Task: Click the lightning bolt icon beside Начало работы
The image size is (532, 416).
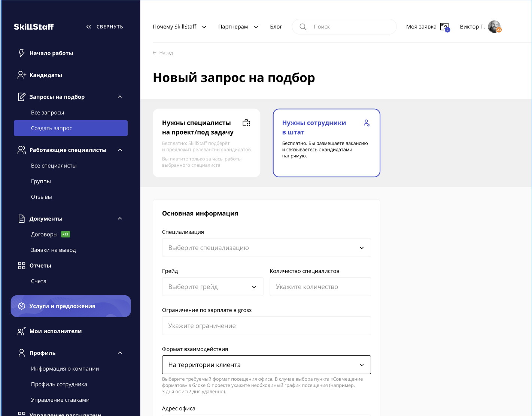Action: [22, 53]
